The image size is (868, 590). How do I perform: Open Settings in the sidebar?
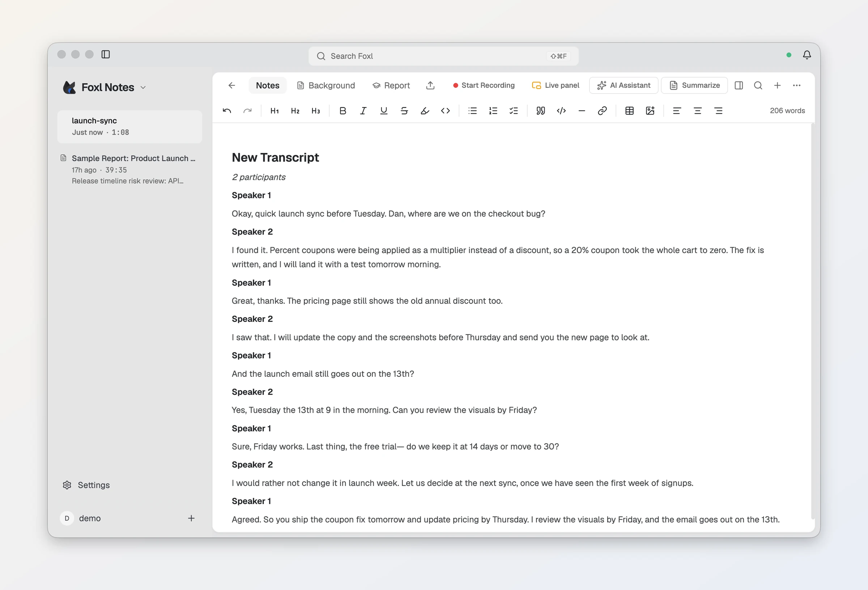[86, 485]
